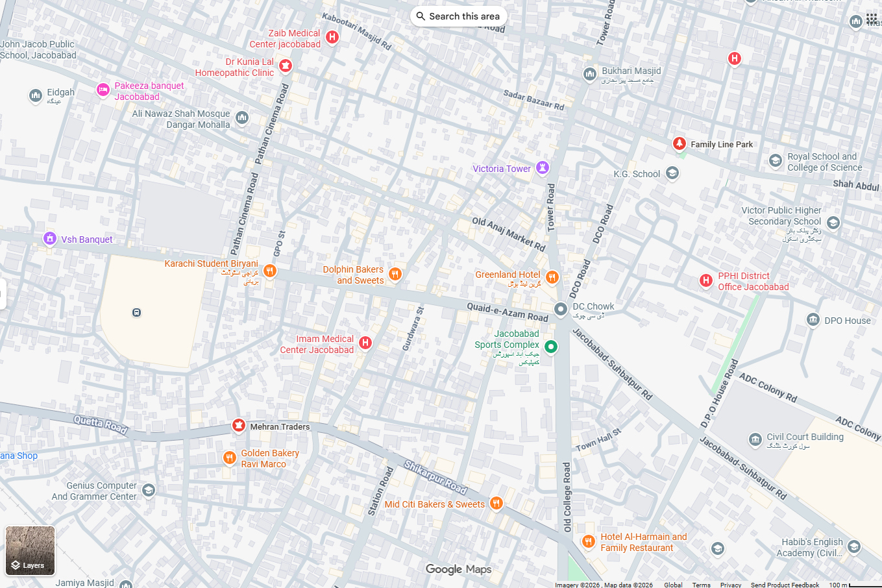Click the Civil Court Building marker

(755, 440)
